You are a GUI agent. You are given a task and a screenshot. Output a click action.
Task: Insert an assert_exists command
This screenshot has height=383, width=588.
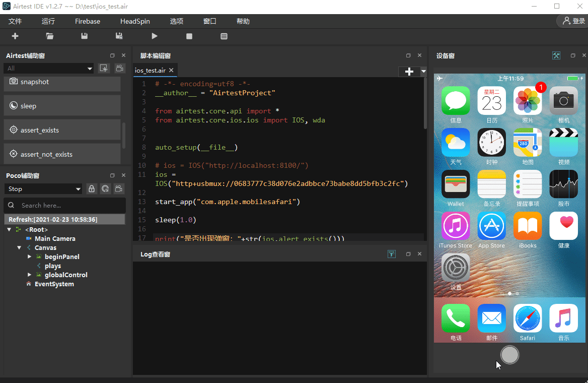pyautogui.click(x=62, y=130)
